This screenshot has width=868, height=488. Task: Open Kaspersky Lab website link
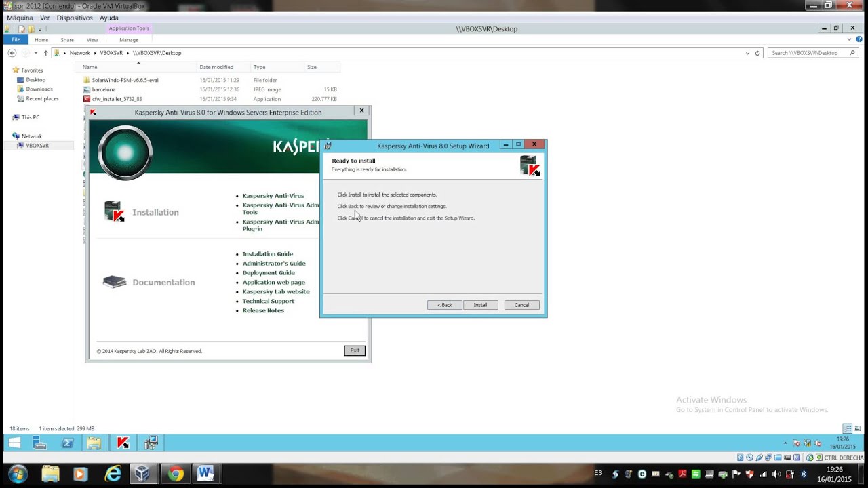click(x=276, y=292)
